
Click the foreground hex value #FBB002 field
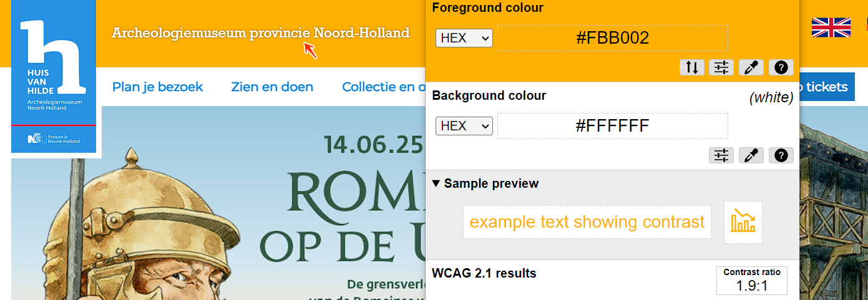(612, 38)
